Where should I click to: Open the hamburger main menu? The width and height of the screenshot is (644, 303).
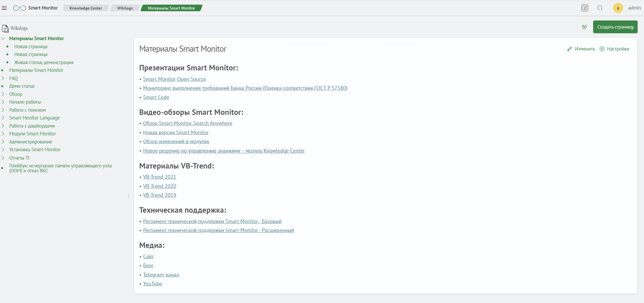pos(4,8)
